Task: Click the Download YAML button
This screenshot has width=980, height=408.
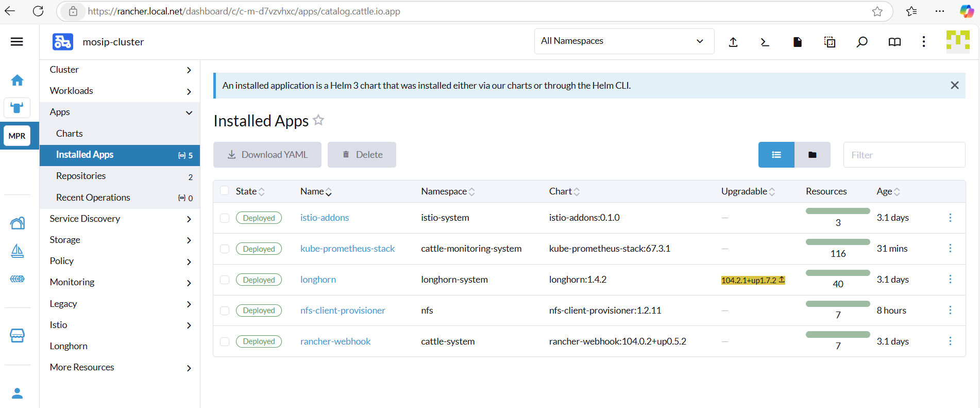Action: point(267,155)
